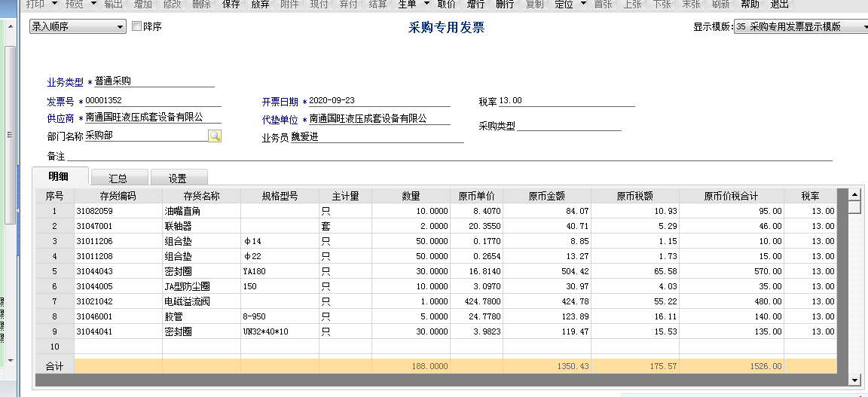Switch to the 明细 details tab
Viewport: 868px width, 397px height.
[60, 176]
